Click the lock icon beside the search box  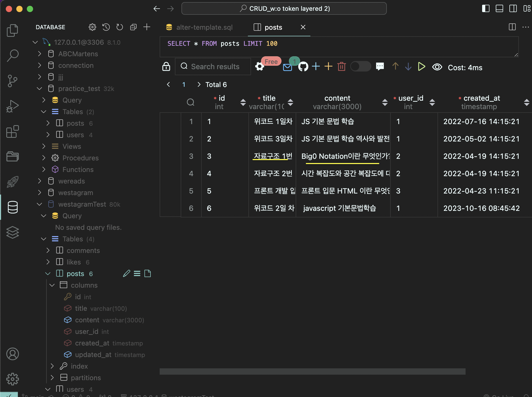(166, 67)
